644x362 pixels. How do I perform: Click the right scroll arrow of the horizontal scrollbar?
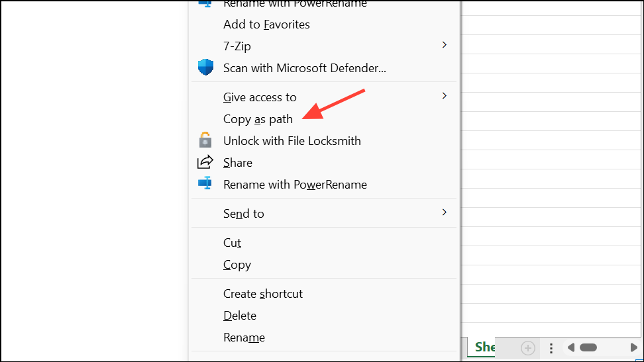(x=633, y=347)
